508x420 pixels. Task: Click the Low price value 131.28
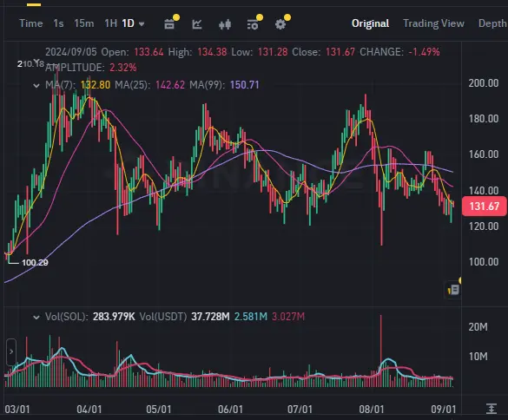click(x=273, y=52)
